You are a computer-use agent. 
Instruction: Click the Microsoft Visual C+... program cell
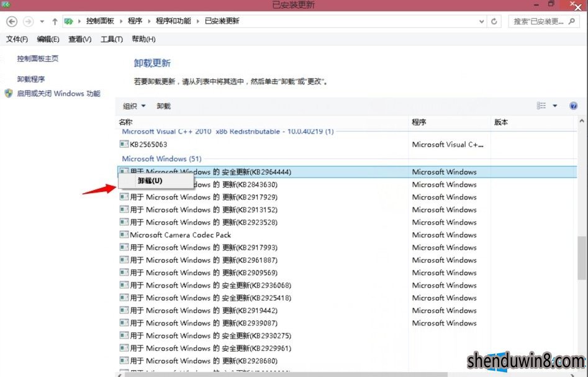pos(448,145)
